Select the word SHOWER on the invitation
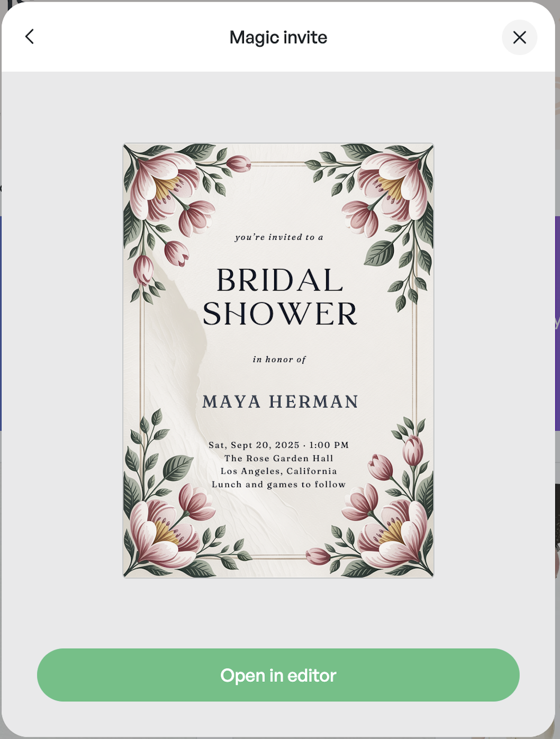This screenshot has height=739, width=560. click(x=280, y=314)
